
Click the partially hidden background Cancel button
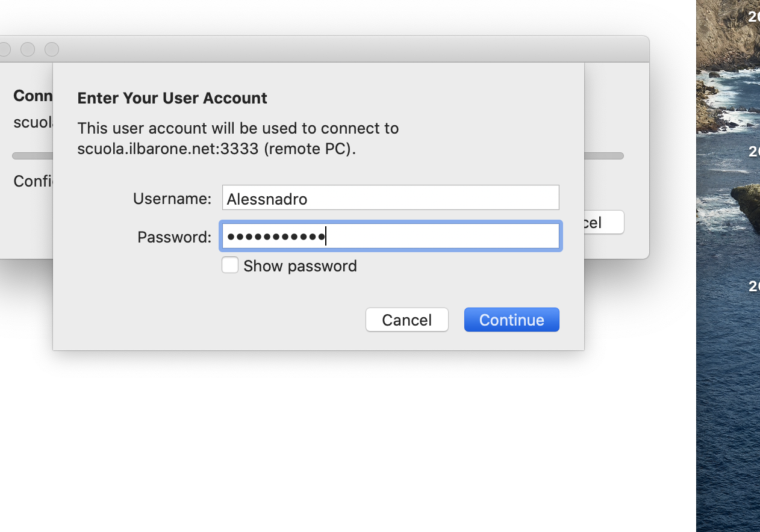point(603,223)
